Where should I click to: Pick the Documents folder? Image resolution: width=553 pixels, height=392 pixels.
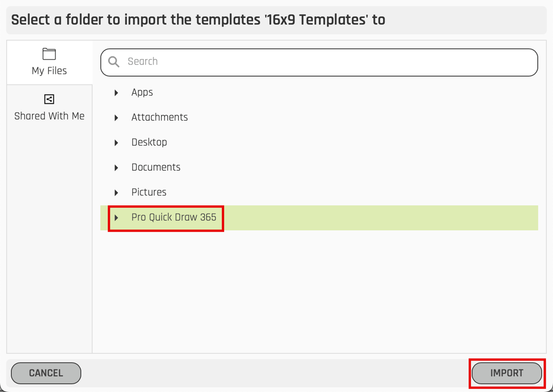[156, 167]
